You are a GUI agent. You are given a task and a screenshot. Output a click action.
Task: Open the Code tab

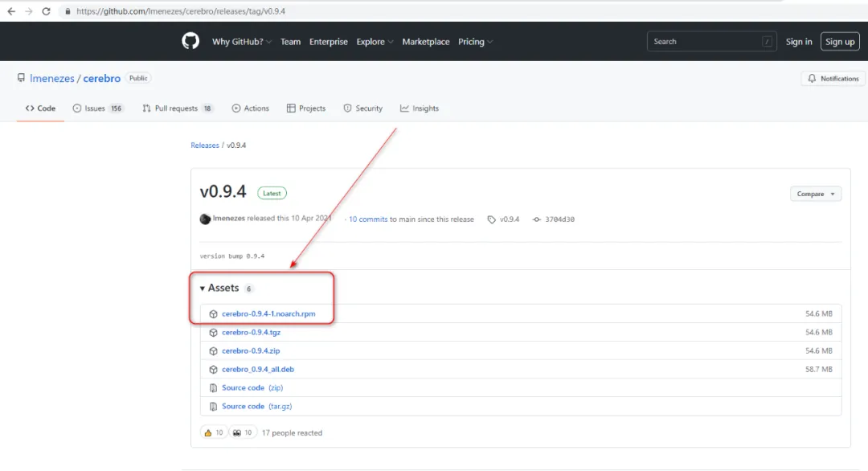tap(40, 109)
